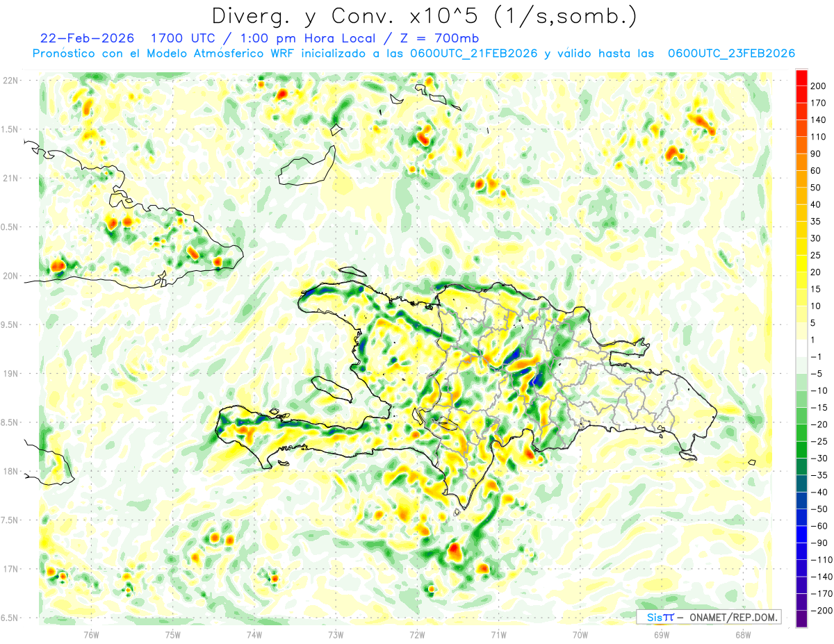Screen dimensions: 834x644
Task: Click the "0600UTC_23FEB2026" valid-until text
Action: click(x=730, y=53)
